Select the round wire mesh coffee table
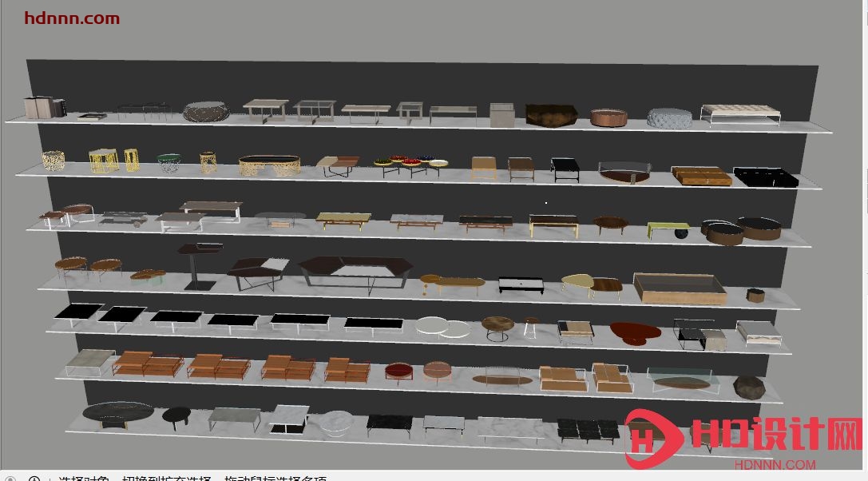868x481 pixels. coord(206,111)
